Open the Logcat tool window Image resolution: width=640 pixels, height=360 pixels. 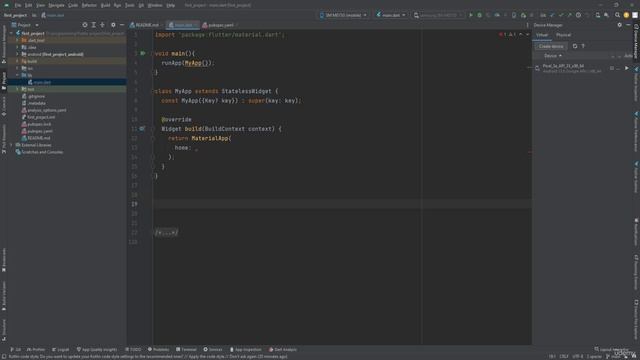pos(60,349)
